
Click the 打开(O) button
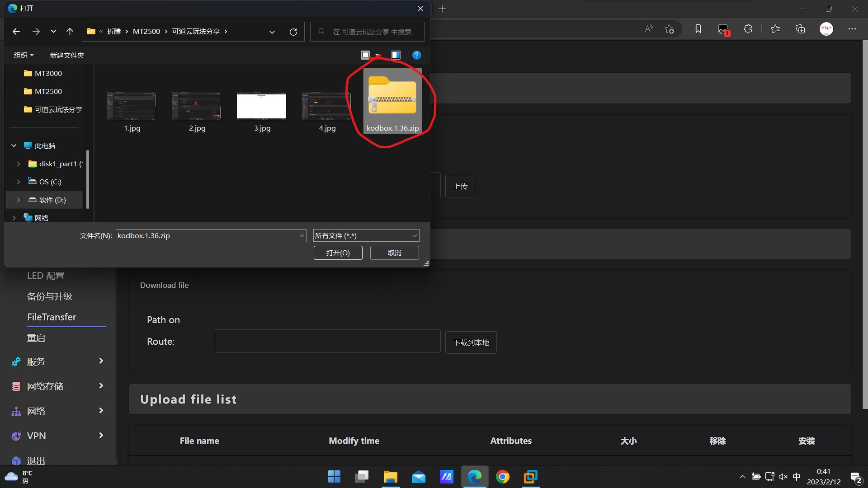click(x=338, y=253)
